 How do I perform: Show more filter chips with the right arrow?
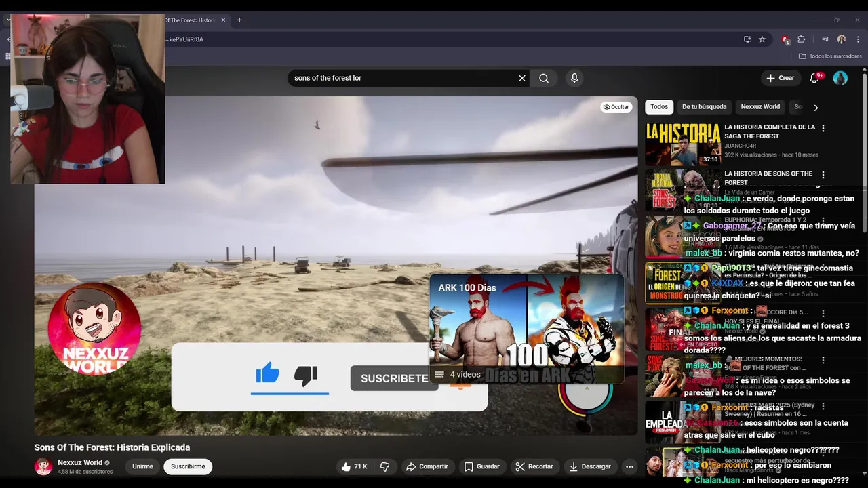[816, 107]
